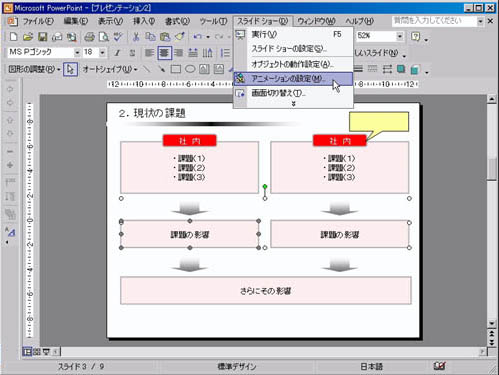Insert a horizontal text box
The width and height of the screenshot is (499, 375).
click(x=204, y=69)
